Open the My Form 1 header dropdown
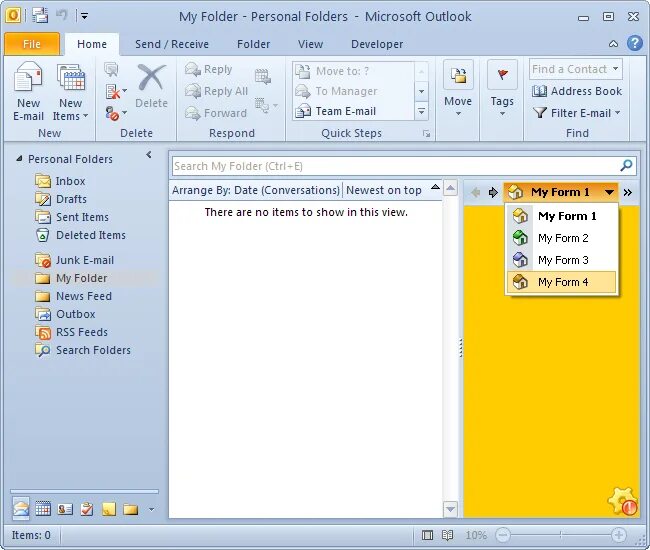This screenshot has width=650, height=550. tap(561, 192)
